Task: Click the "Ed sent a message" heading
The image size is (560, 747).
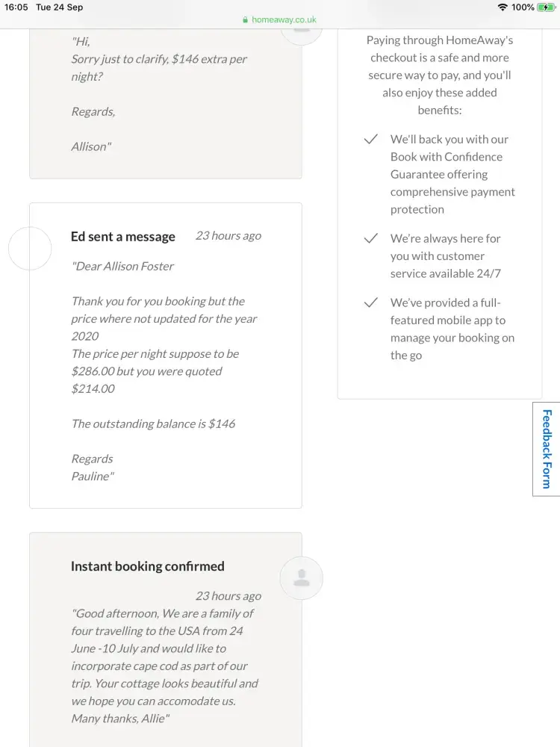Action: pos(123,237)
